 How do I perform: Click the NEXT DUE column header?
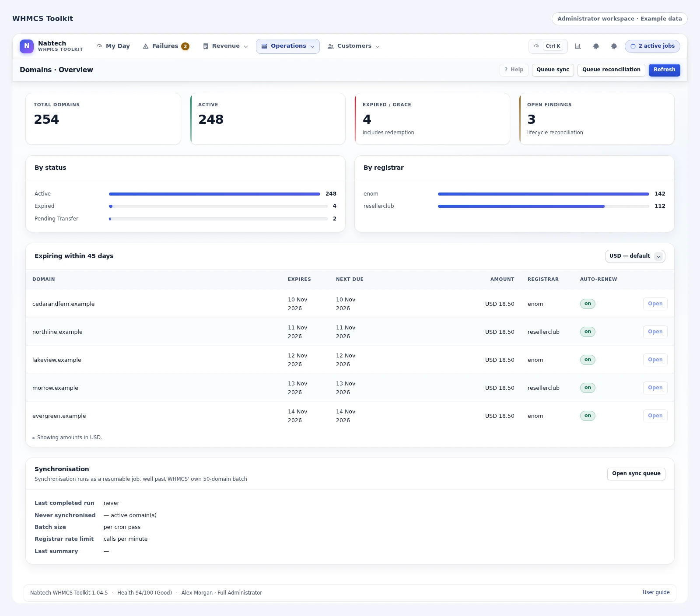coord(350,279)
